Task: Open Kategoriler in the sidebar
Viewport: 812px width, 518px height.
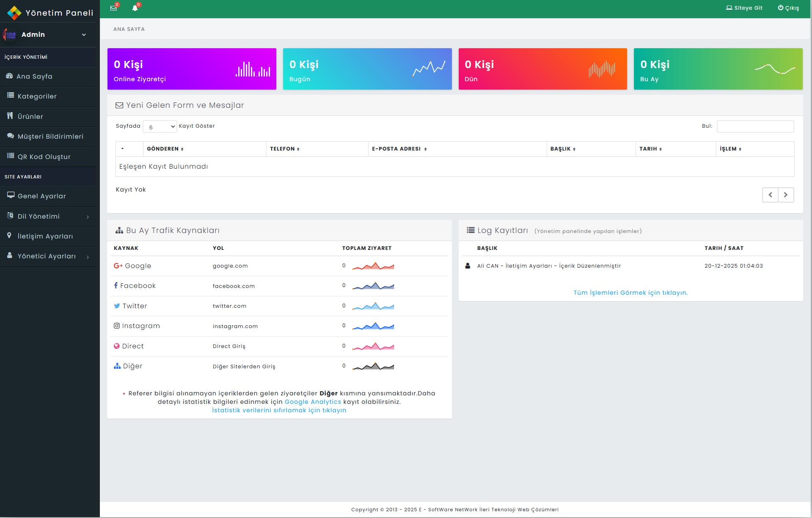Action: point(37,96)
